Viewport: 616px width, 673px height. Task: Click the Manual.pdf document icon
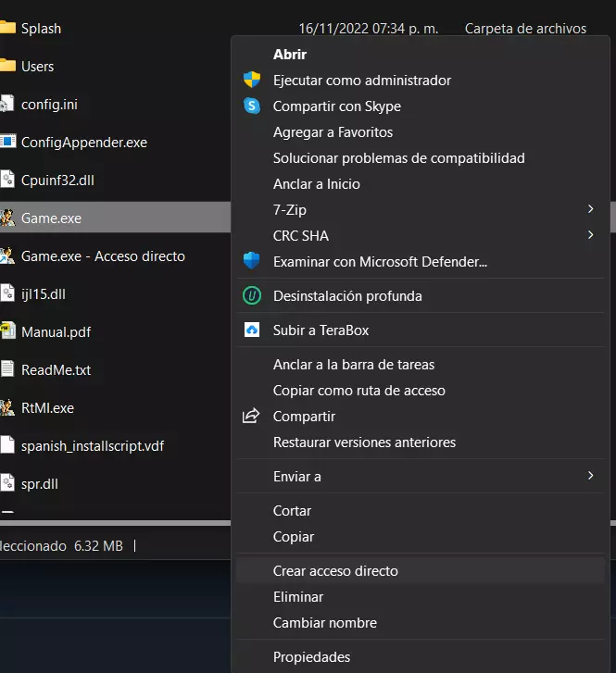pyautogui.click(x=7, y=331)
